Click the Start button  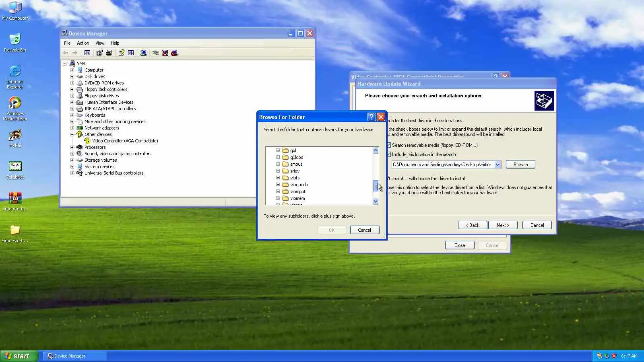coord(19,356)
